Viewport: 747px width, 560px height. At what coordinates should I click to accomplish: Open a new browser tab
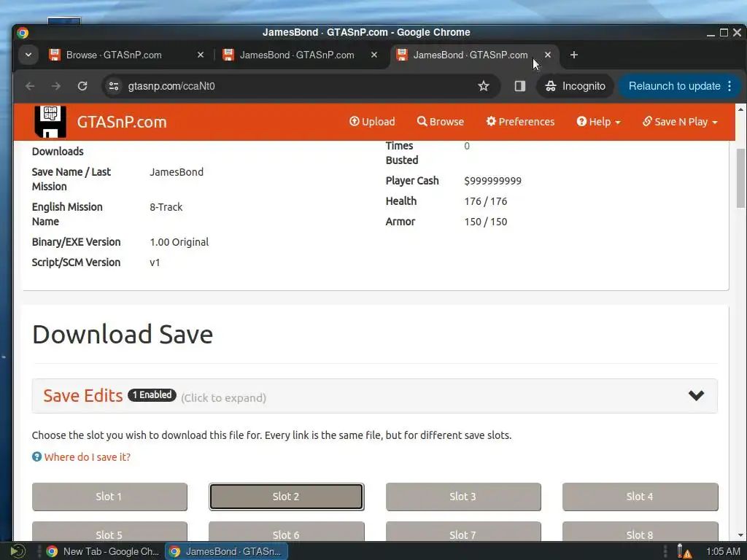574,55
